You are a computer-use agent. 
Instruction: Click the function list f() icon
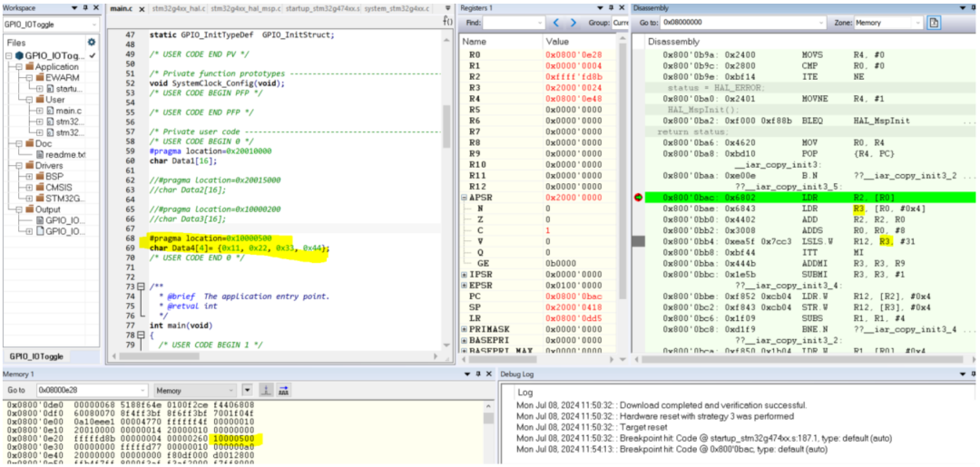(x=448, y=21)
